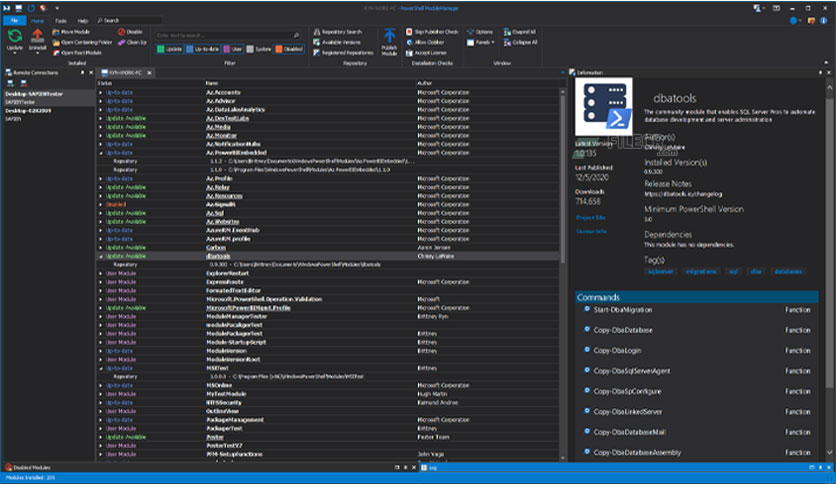Open the quick access toolbar customize dropdown

click(57, 8)
